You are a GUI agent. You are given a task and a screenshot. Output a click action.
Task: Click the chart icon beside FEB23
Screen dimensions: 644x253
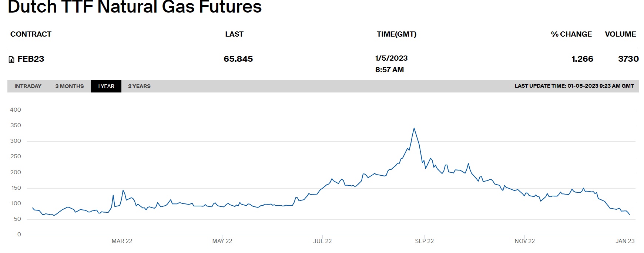11,60
